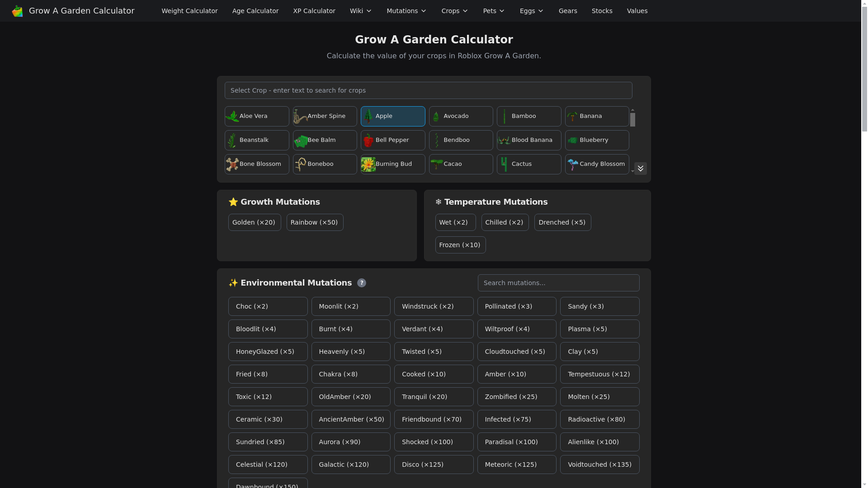Expand the crop list with double-chevron button
Image resolution: width=868 pixels, height=488 pixels.
(640, 169)
